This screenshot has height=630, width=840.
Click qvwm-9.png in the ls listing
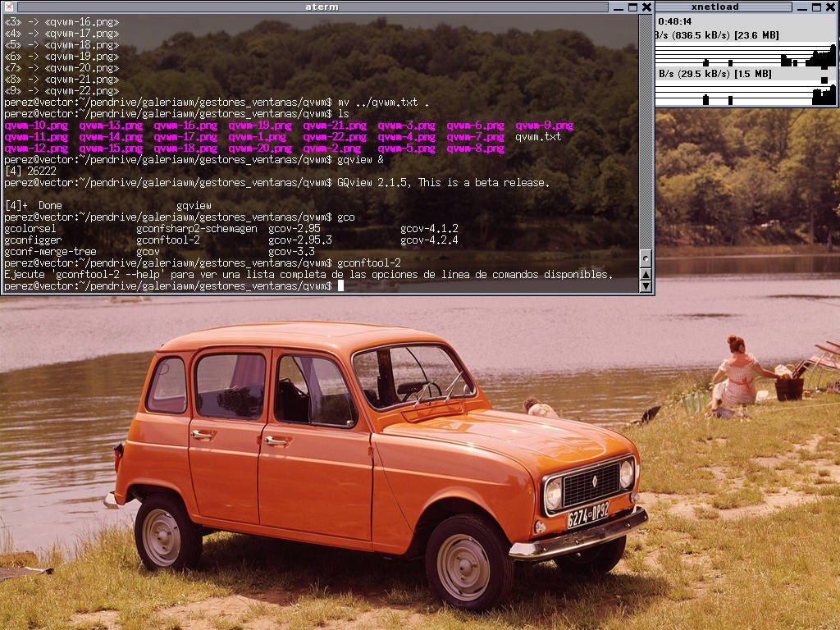pyautogui.click(x=545, y=126)
